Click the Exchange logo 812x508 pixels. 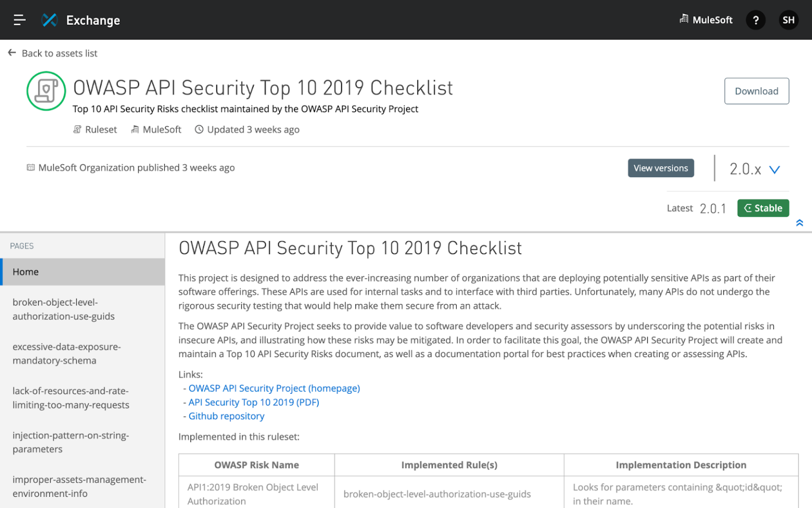tap(49, 20)
